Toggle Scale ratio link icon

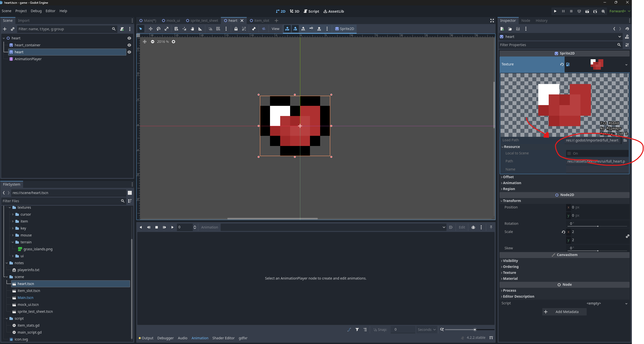[x=627, y=236]
